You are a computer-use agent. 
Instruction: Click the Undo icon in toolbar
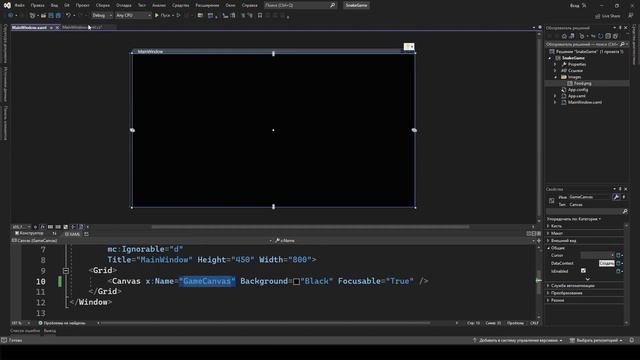[68, 15]
